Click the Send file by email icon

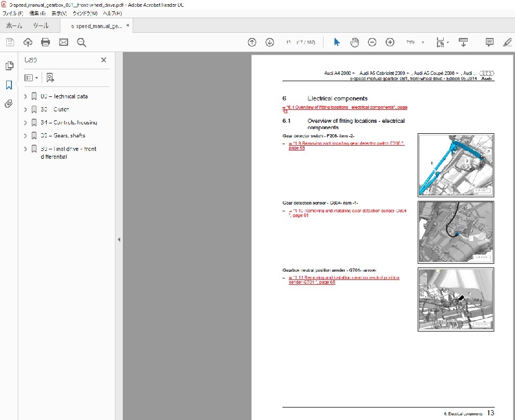63,43
